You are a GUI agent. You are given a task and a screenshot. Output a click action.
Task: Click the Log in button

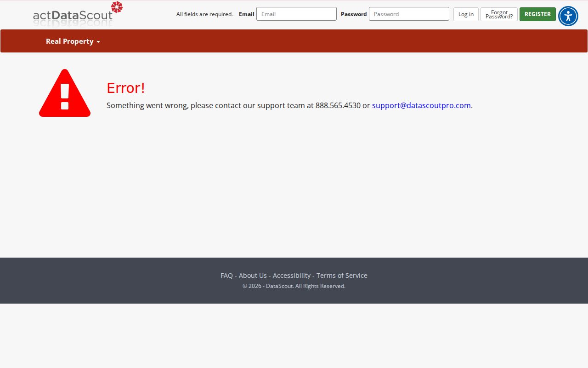466,14
